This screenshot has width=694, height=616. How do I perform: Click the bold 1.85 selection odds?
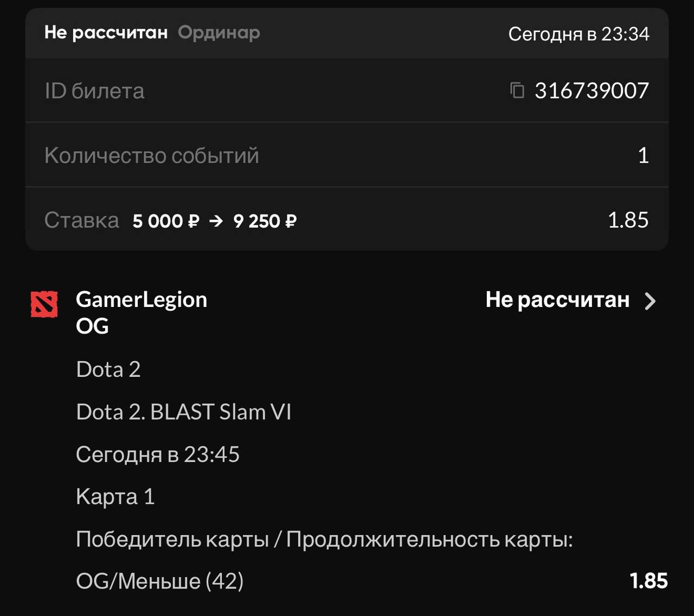pos(648,581)
